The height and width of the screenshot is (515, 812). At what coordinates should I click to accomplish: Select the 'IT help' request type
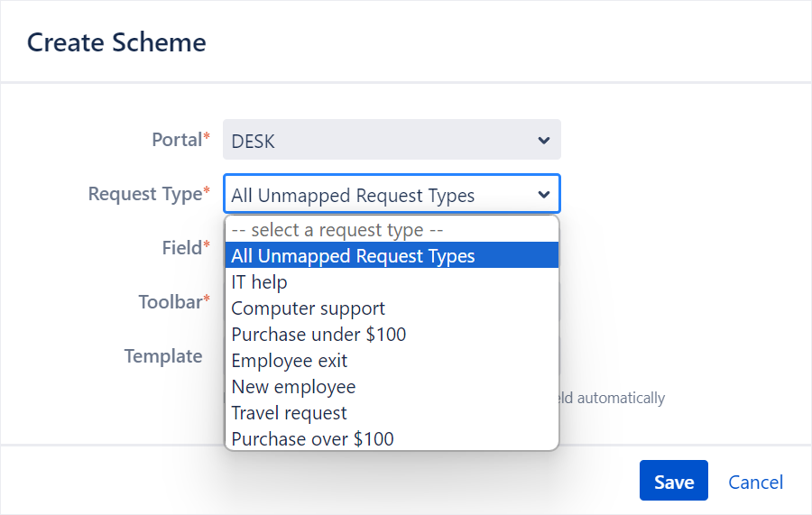[x=260, y=282]
